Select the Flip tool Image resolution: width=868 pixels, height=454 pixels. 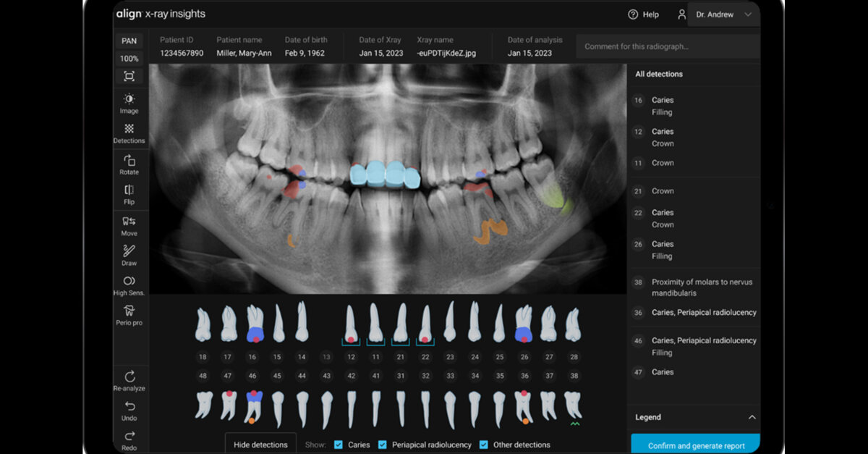click(129, 195)
